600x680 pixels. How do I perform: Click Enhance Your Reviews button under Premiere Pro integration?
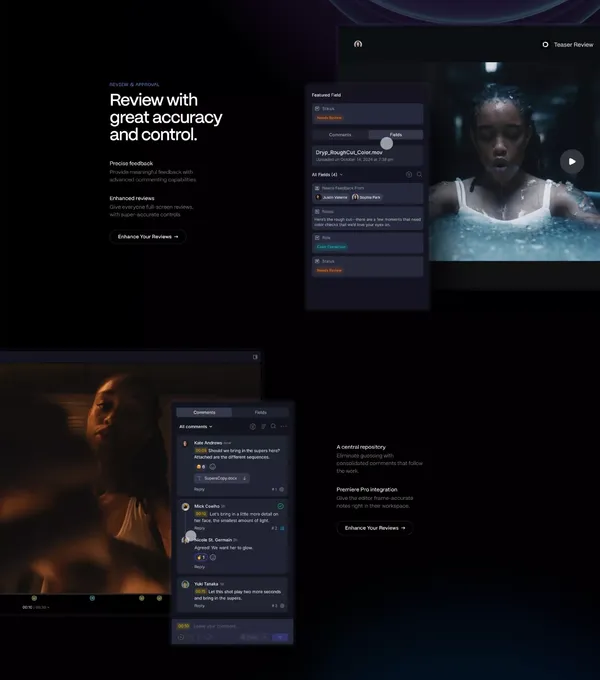click(x=375, y=528)
